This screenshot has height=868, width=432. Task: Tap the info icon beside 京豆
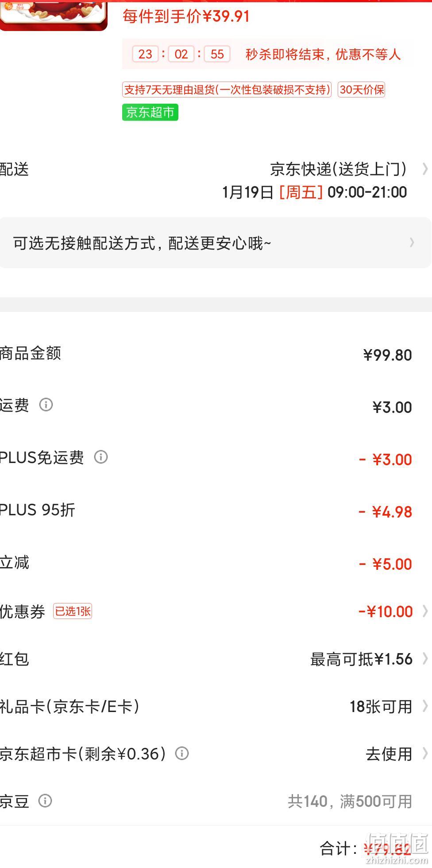[45, 801]
